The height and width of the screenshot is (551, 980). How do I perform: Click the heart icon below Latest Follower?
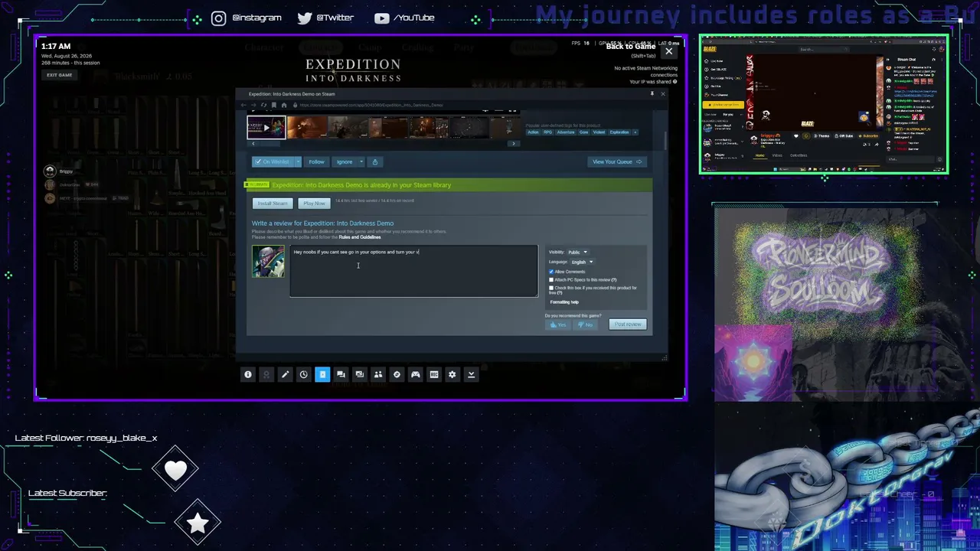coord(175,471)
